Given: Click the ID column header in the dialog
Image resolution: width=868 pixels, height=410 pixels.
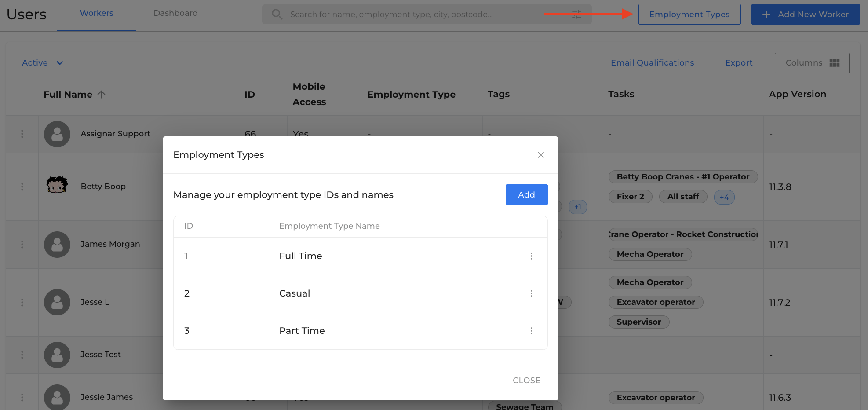Looking at the screenshot, I should pos(189,226).
